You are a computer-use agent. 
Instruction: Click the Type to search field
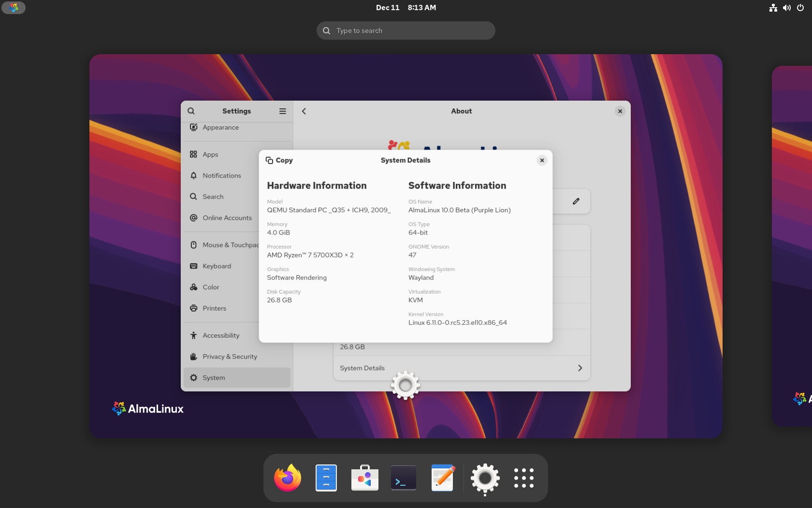406,30
